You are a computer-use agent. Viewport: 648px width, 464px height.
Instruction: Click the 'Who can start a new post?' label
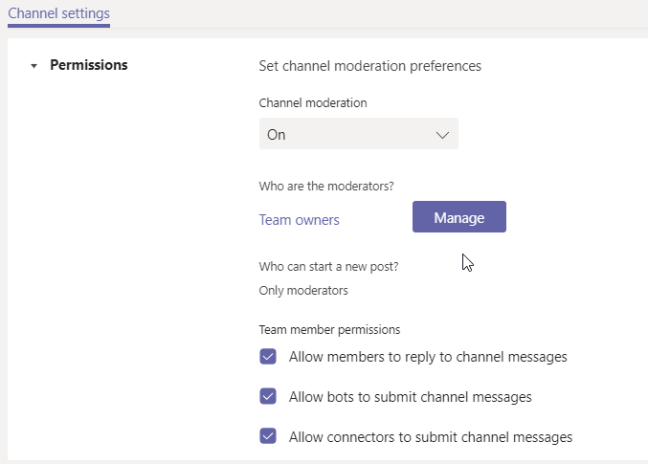(330, 266)
